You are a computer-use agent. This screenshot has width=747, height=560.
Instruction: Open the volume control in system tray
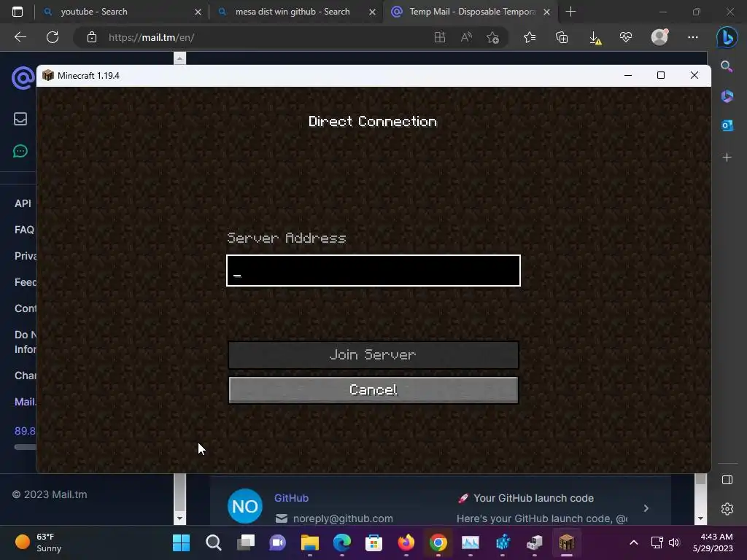(x=674, y=542)
